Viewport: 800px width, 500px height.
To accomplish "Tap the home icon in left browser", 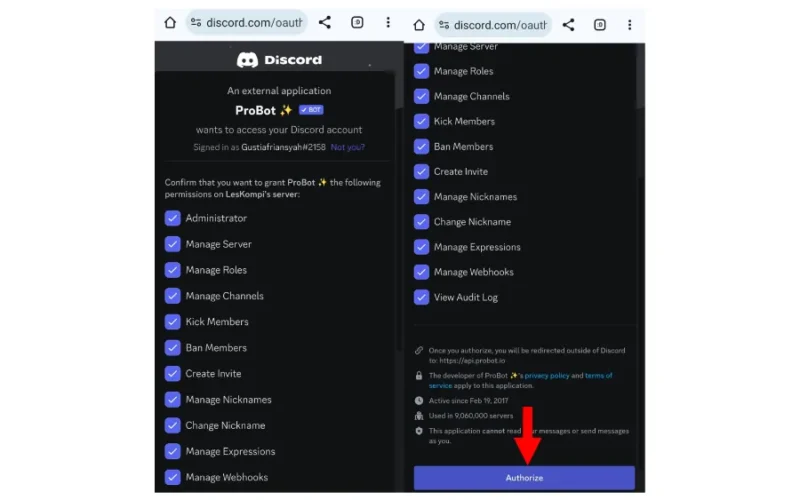I will pyautogui.click(x=170, y=22).
